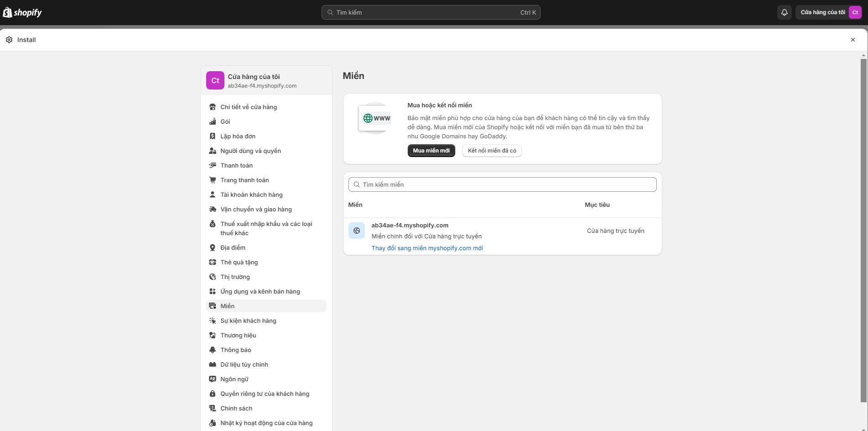Click the settings gear icon beside Install
This screenshot has width=868, height=431.
(9, 40)
